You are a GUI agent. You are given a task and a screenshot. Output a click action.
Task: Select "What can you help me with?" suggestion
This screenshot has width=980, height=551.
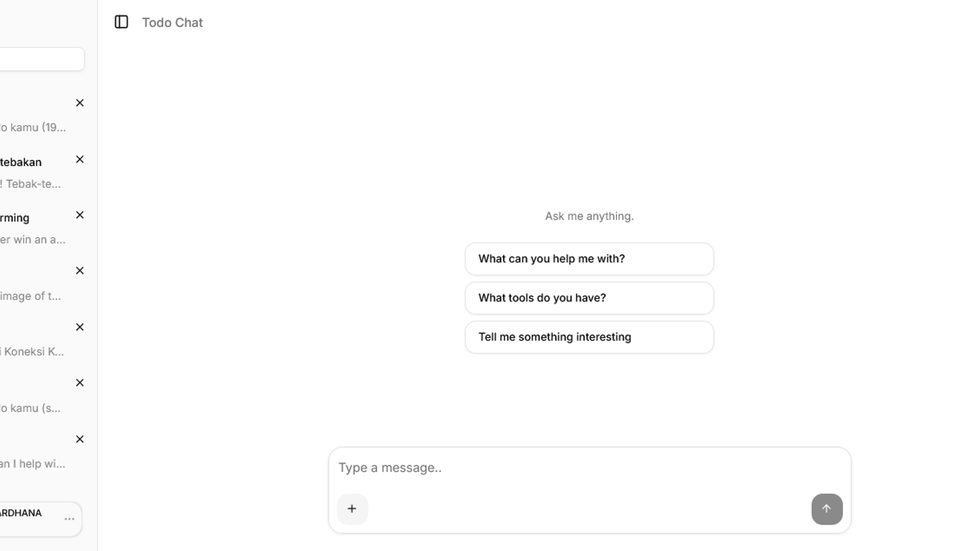[x=589, y=259]
